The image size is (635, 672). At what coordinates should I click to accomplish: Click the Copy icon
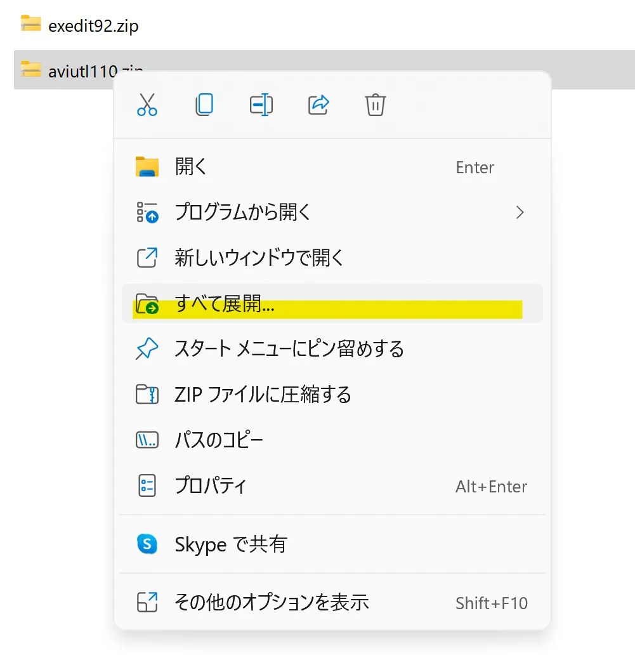click(204, 105)
